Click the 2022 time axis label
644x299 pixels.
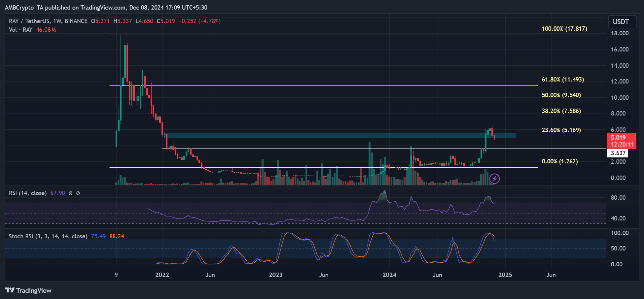tap(162, 275)
